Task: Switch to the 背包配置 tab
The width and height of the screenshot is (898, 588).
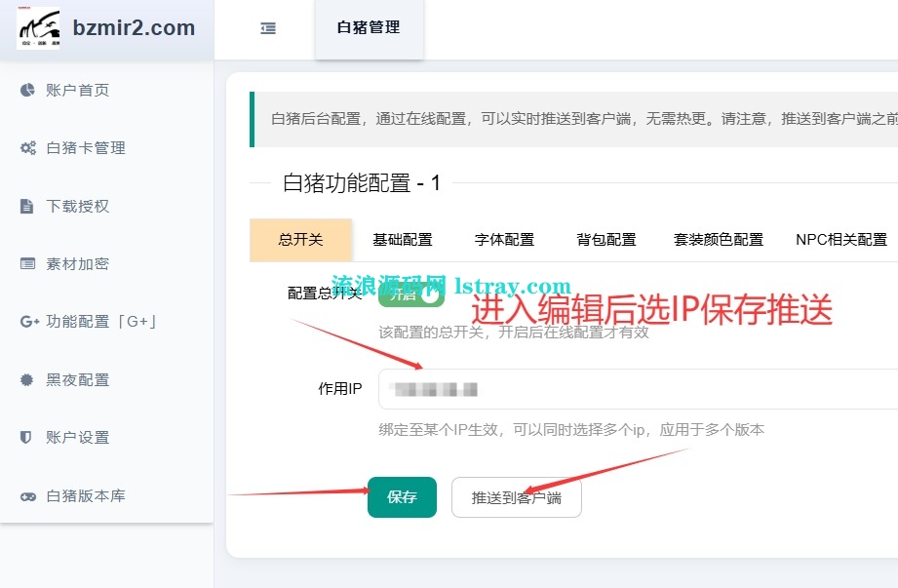Action: [x=605, y=240]
